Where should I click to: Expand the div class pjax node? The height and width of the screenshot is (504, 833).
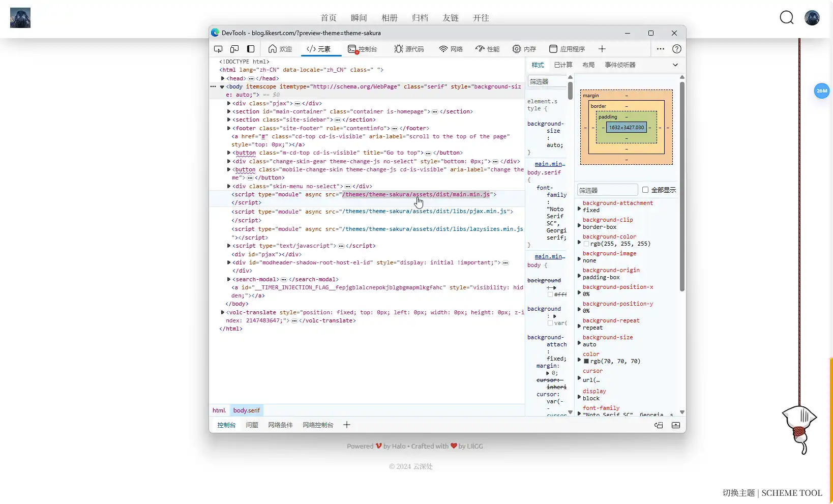(x=229, y=103)
